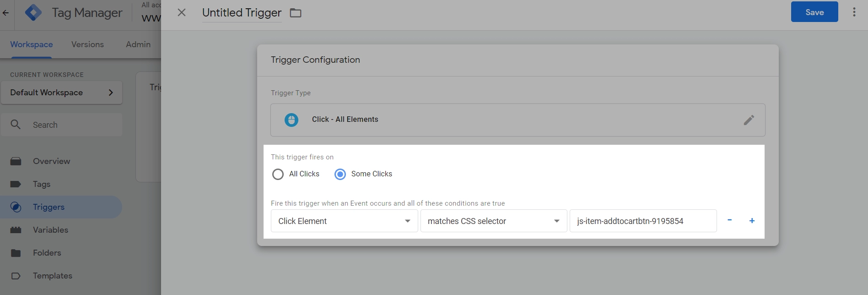This screenshot has height=295, width=868.
Task: Add a condition with the plus icon
Action: (752, 221)
